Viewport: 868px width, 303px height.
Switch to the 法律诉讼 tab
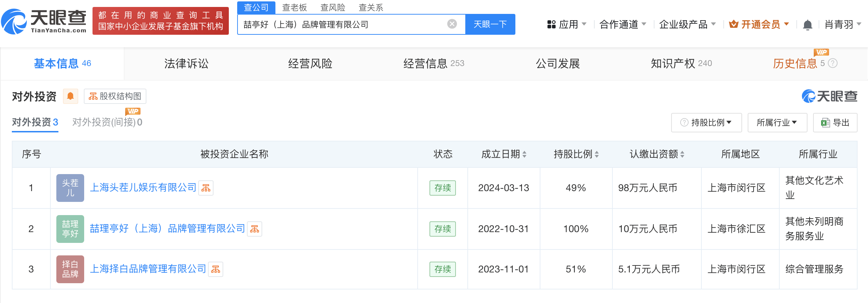tap(186, 64)
